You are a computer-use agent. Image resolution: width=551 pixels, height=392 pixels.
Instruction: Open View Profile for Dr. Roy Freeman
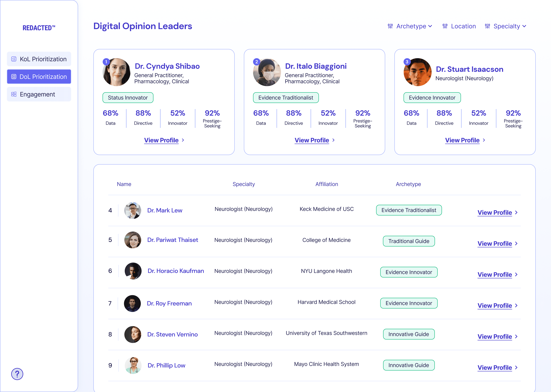[x=495, y=306]
